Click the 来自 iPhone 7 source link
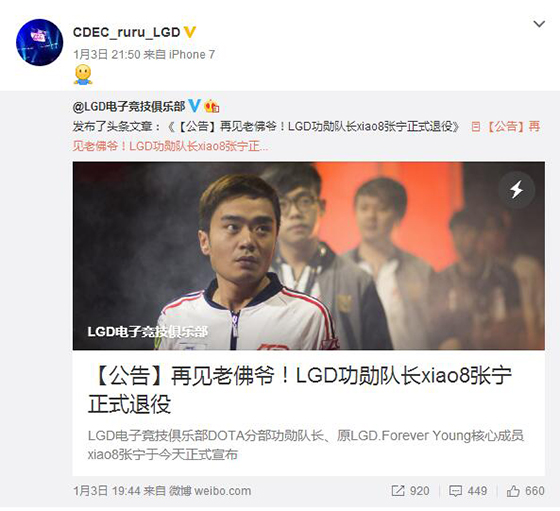 click(x=179, y=55)
